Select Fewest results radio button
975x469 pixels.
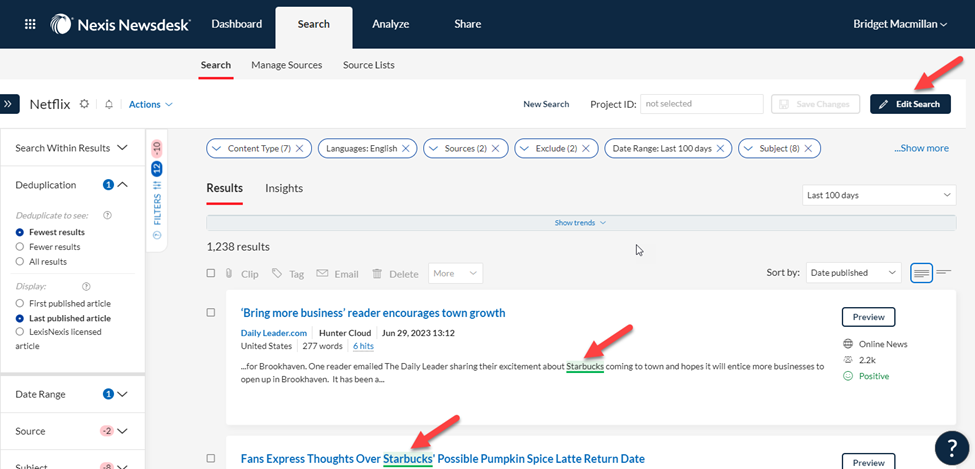click(x=20, y=232)
